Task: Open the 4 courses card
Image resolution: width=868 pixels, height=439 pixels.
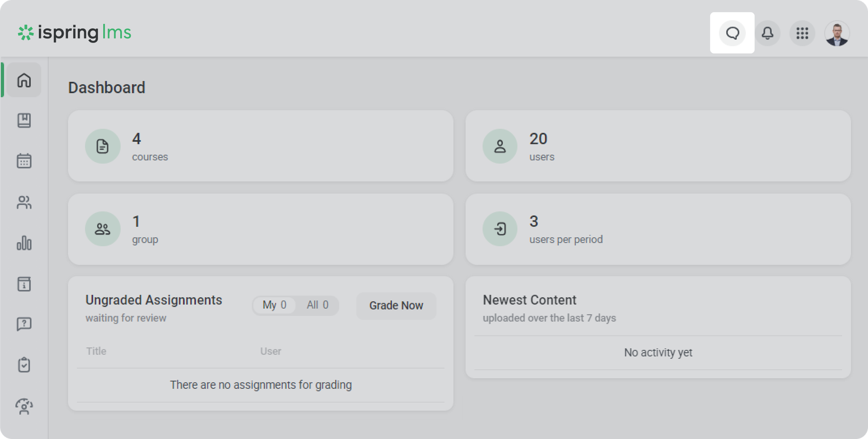Action: (x=260, y=146)
